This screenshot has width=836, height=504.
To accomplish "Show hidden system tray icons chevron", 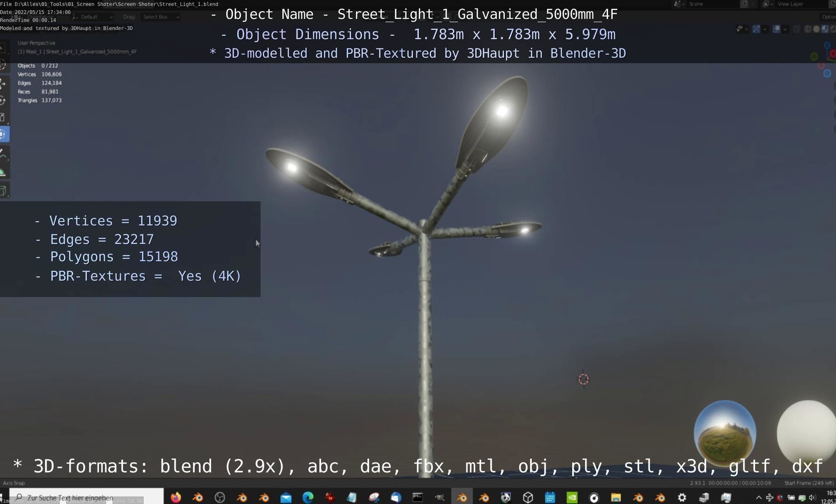I will 758,498.
